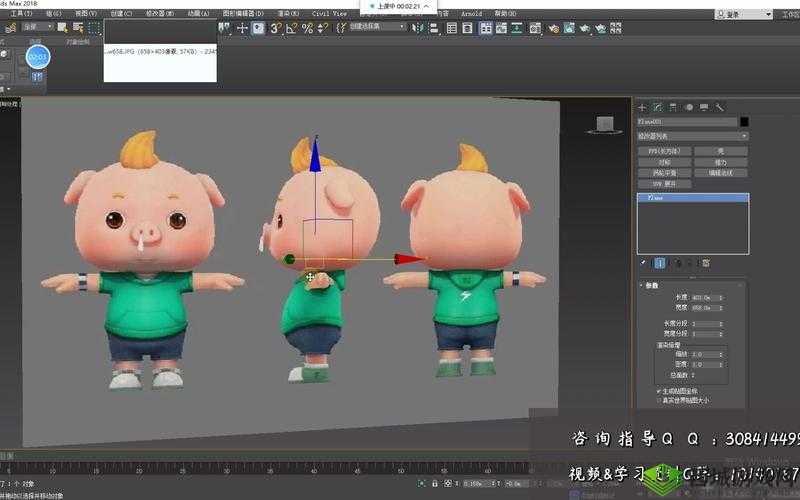Open the A360 gallery icon

[616, 28]
